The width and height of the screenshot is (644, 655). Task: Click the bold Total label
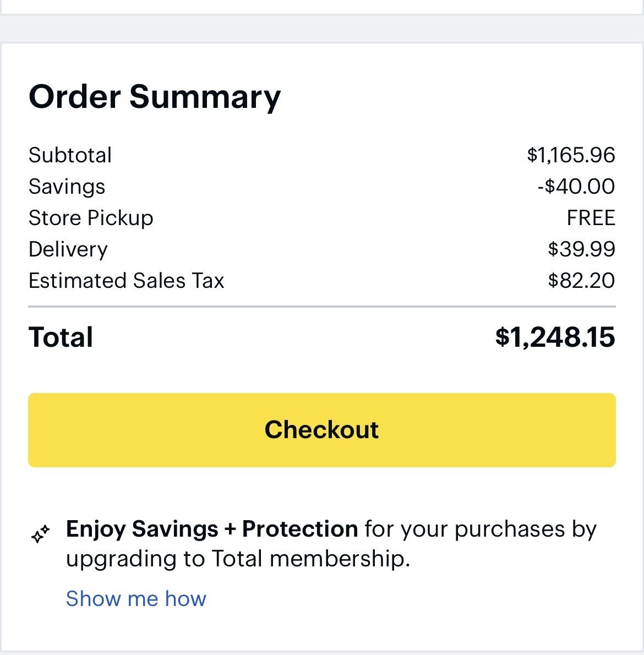point(61,337)
